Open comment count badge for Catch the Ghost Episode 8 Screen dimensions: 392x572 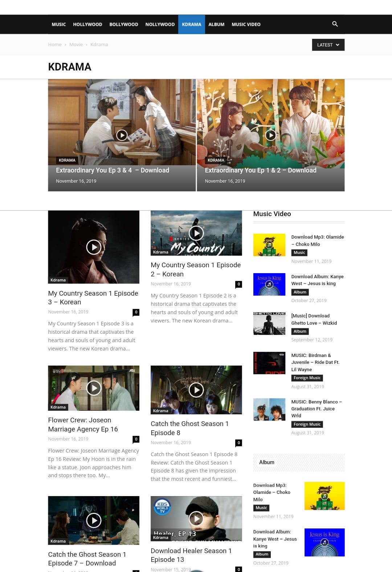(238, 443)
